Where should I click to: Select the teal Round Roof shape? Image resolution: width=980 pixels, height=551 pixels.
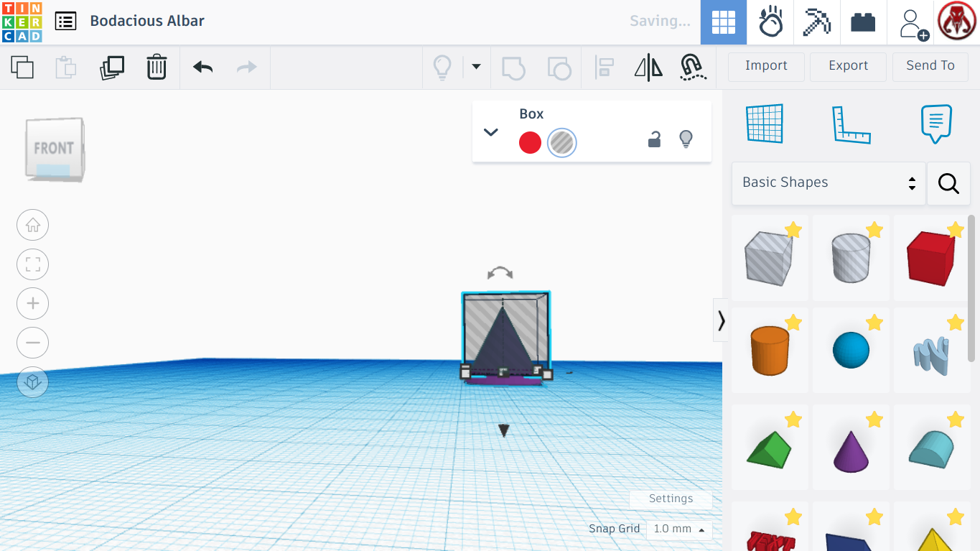click(x=931, y=447)
